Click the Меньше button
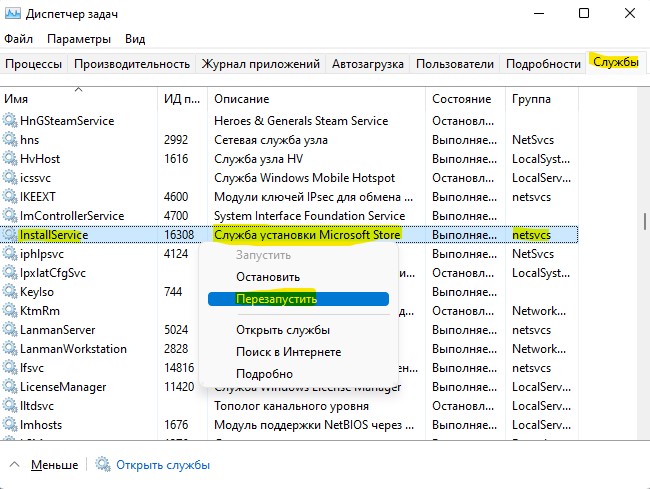The height and width of the screenshot is (489, 650). [x=54, y=465]
